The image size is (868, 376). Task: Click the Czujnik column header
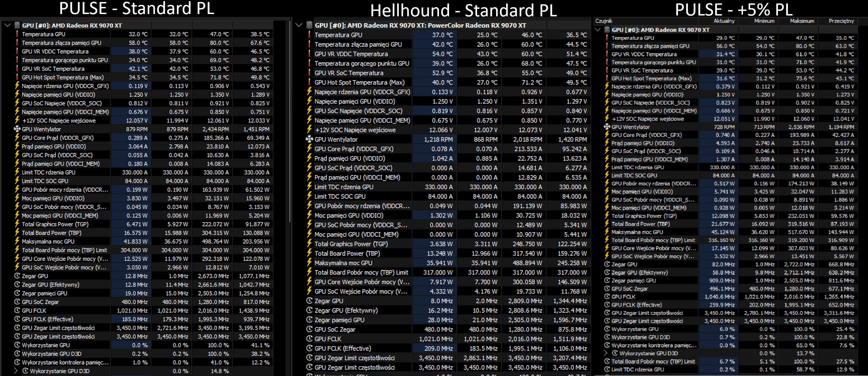pos(604,21)
